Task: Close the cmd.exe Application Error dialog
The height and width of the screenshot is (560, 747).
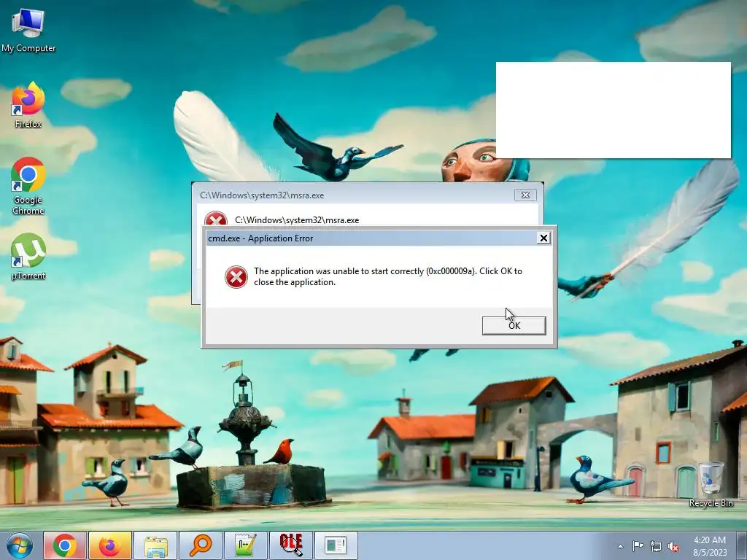Action: point(543,238)
